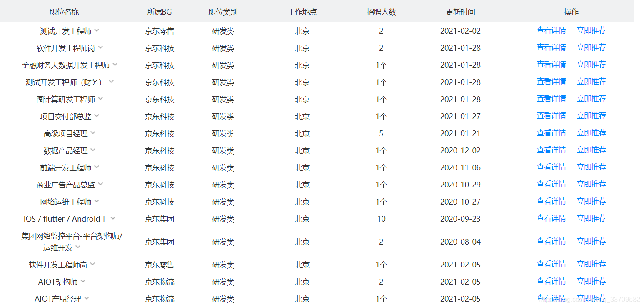
Task: Open 查看详情 for 2021-02-02 测试开发工程师 row
Action: click(x=551, y=30)
